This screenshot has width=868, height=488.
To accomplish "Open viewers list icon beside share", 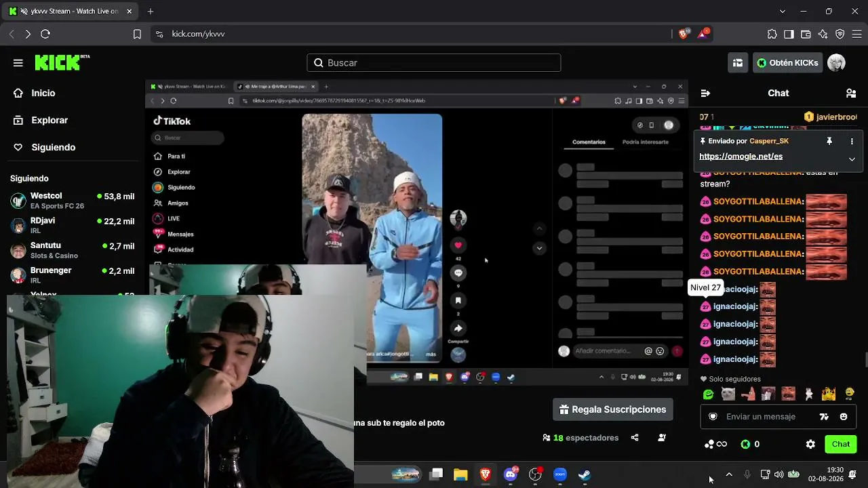I will (662, 438).
